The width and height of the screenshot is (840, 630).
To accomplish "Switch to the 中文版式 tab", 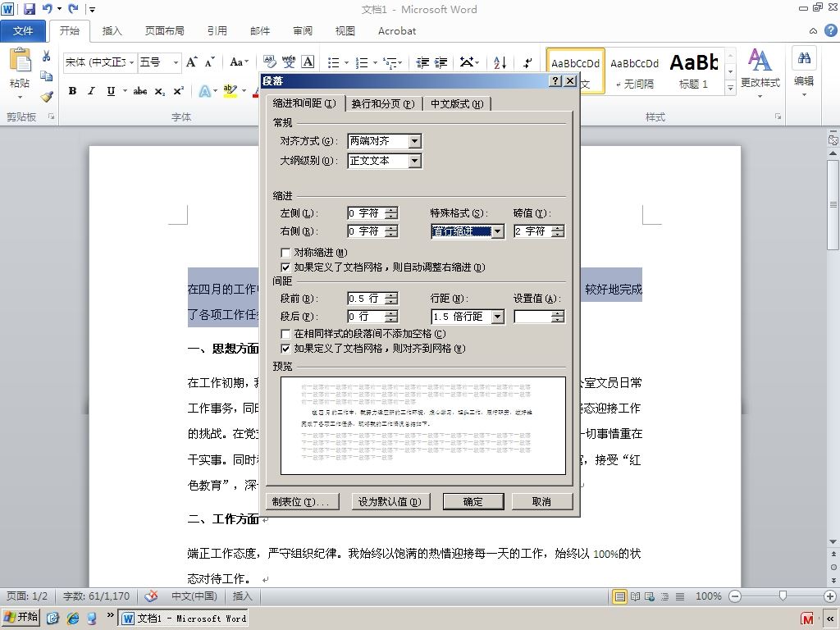I will click(457, 104).
